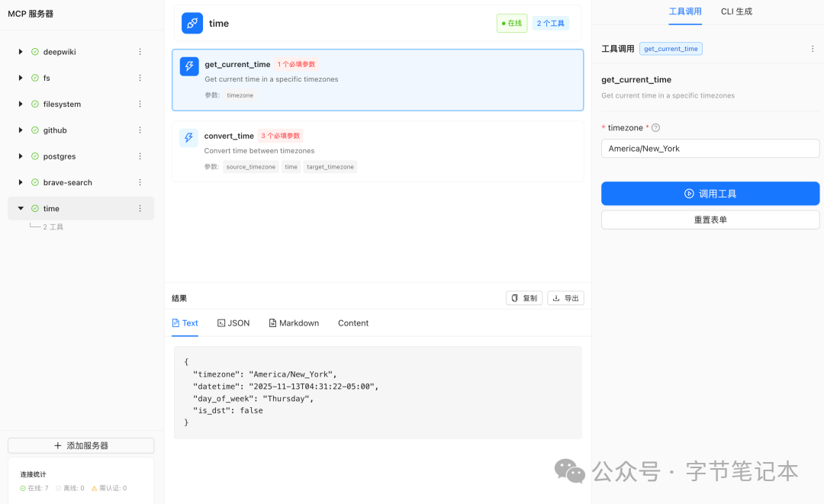Collapse the time server entry
Screen dimensions: 824x504
point(21,208)
